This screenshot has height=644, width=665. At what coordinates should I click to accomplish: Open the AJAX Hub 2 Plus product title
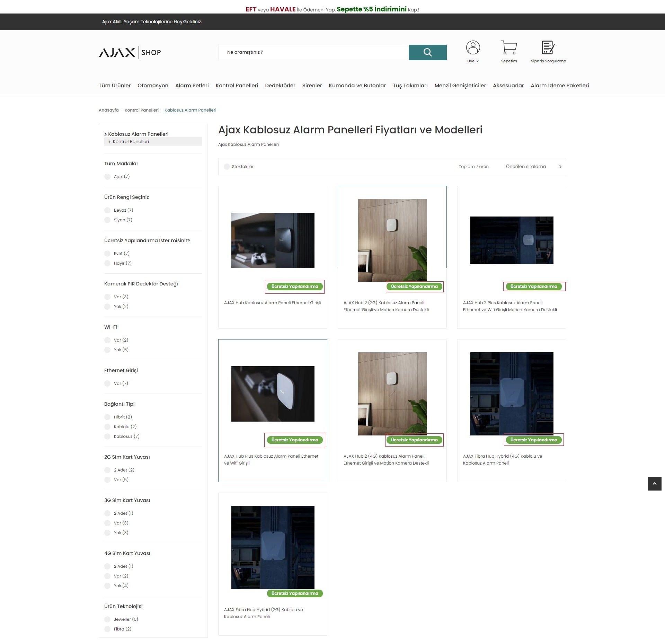(x=510, y=306)
